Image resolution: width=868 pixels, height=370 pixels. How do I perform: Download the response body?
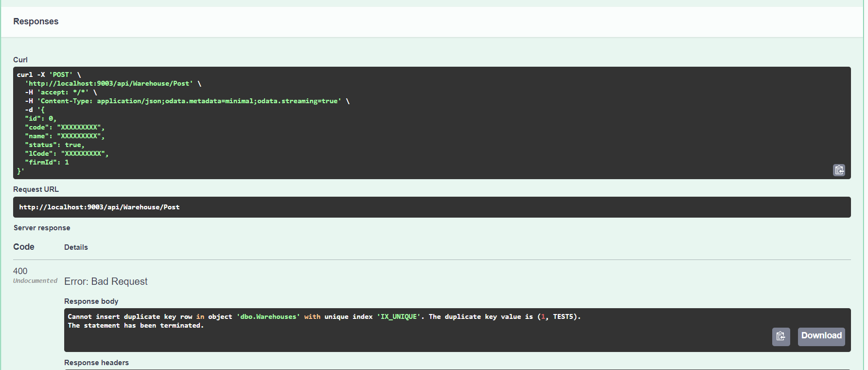(x=821, y=336)
